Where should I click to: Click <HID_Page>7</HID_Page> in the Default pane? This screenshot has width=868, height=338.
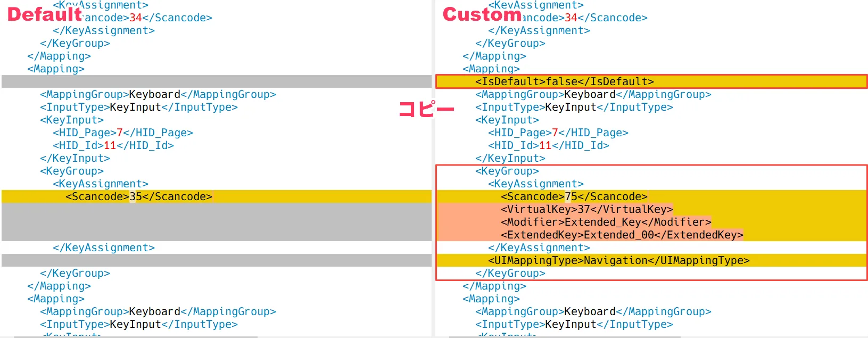pos(123,133)
